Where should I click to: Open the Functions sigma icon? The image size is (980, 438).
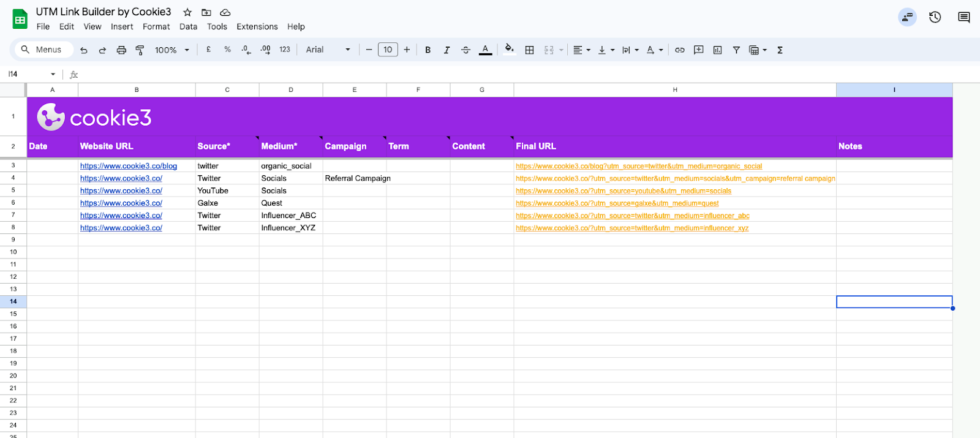(x=780, y=50)
